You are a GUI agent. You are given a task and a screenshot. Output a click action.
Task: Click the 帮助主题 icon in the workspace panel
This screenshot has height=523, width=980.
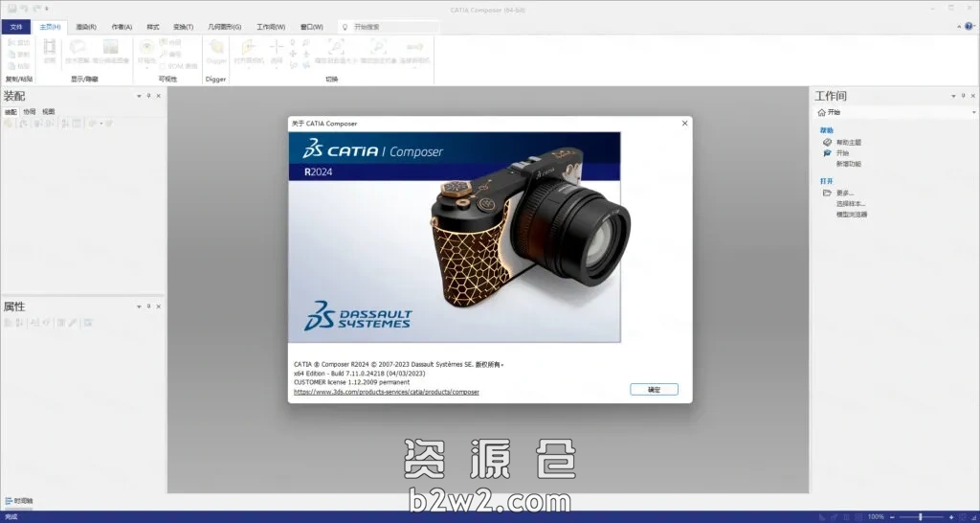coord(828,142)
